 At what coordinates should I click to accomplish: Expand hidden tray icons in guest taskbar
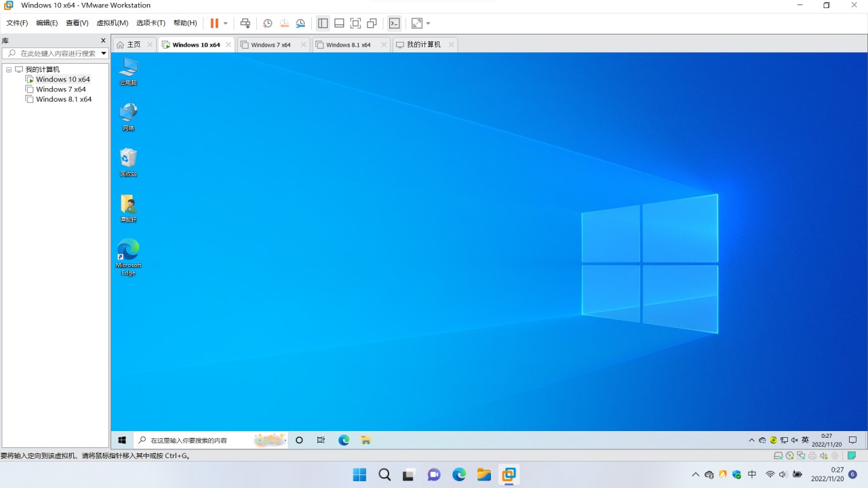[x=751, y=440]
